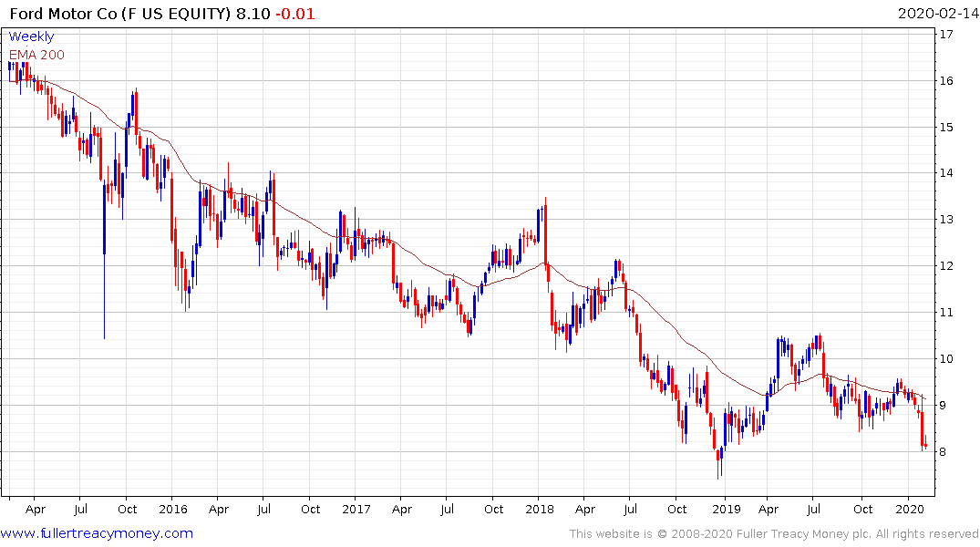Image resolution: width=980 pixels, height=547 pixels.
Task: Click the -0.01 price change value
Action: pos(295,14)
